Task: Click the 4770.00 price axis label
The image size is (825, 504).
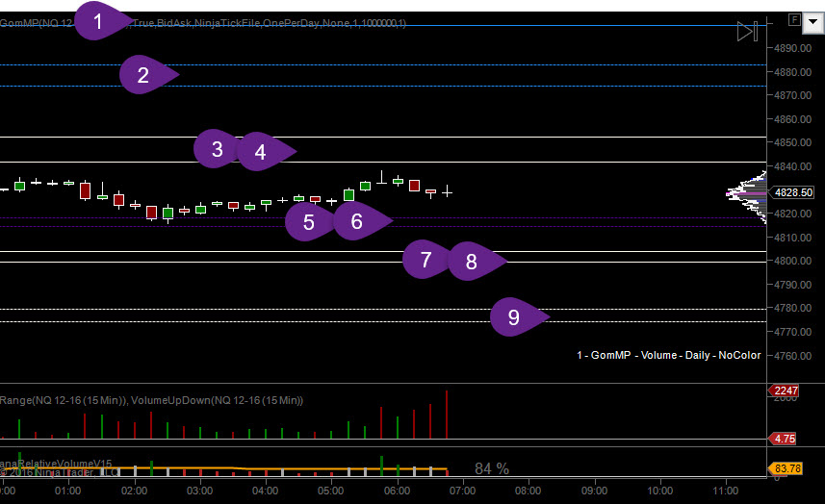Action: pyautogui.click(x=792, y=332)
